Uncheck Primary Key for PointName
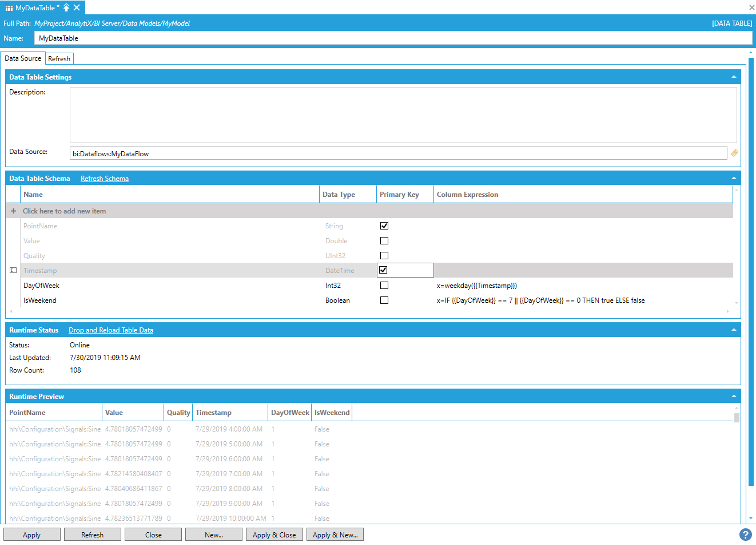 [x=384, y=226]
